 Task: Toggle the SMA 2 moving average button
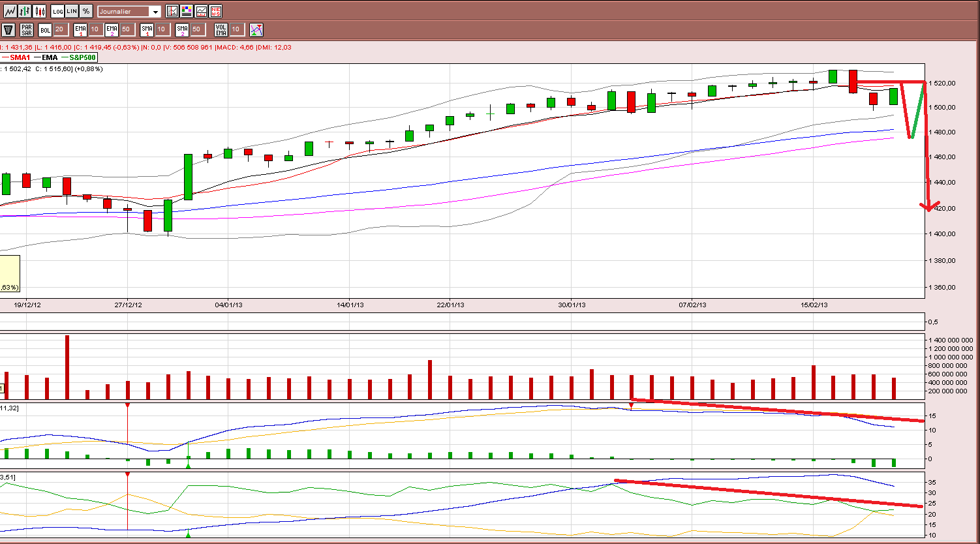[x=182, y=29]
